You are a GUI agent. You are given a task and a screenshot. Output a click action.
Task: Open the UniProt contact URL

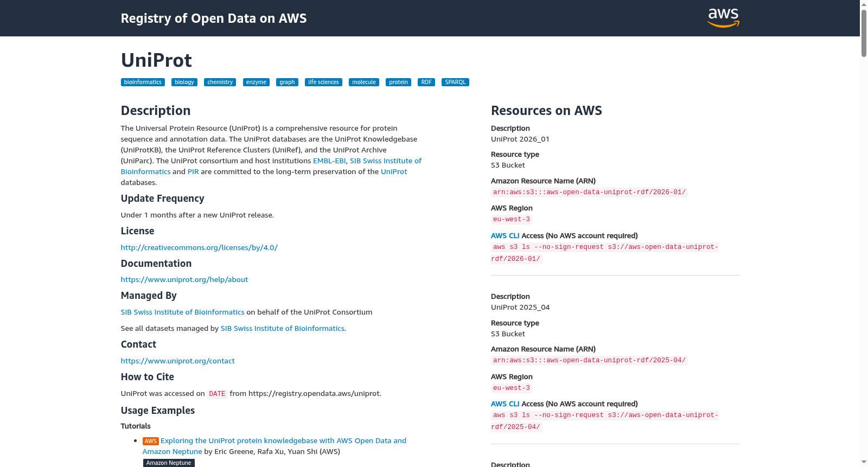click(x=178, y=361)
